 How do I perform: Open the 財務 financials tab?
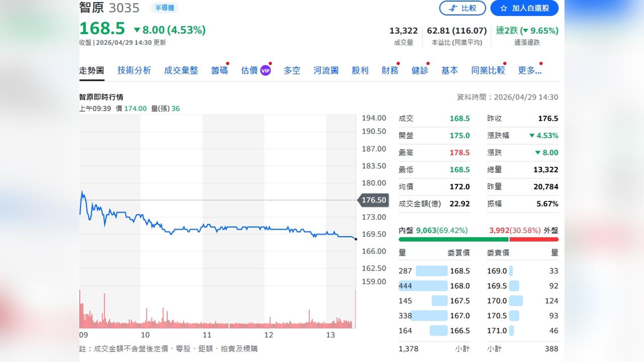point(390,70)
